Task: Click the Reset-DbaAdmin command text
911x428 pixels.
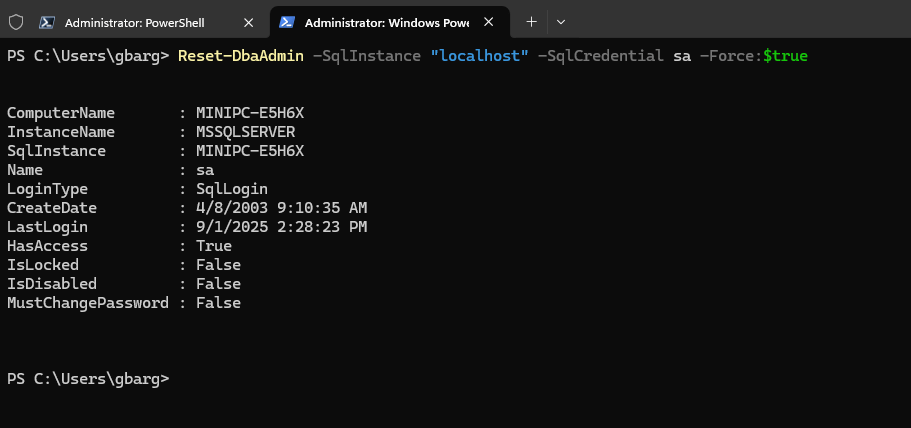Action: [241, 56]
